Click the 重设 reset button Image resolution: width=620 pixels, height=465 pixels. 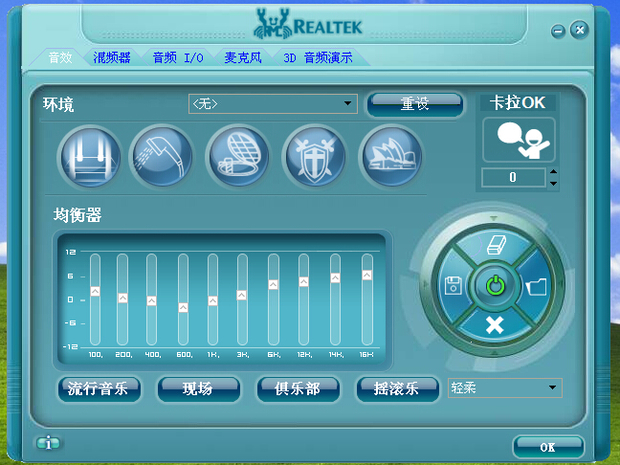click(x=415, y=104)
